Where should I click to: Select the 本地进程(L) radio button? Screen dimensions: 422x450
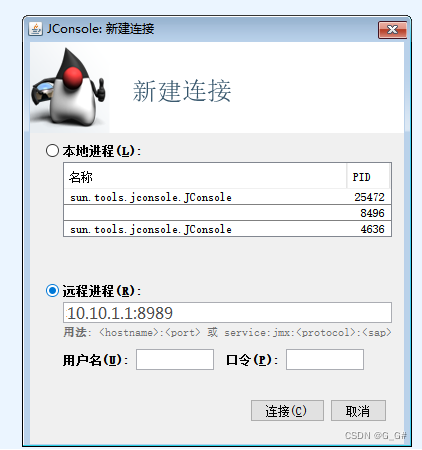[x=52, y=151]
